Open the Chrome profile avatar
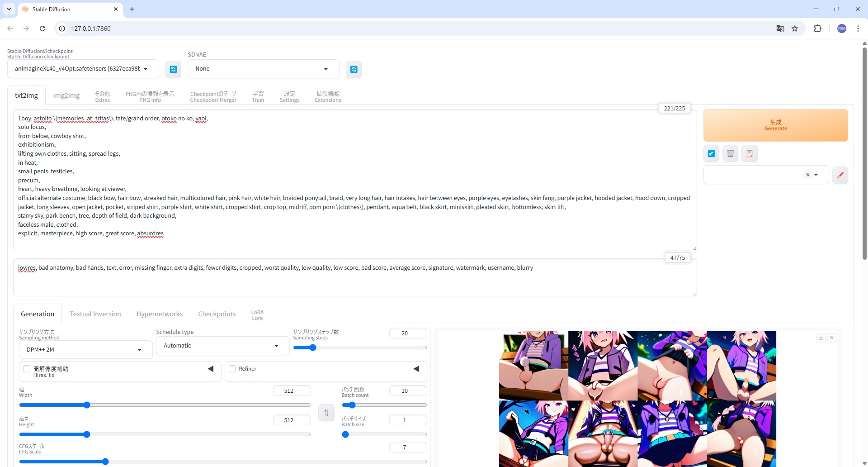868x467 pixels. tap(842, 29)
